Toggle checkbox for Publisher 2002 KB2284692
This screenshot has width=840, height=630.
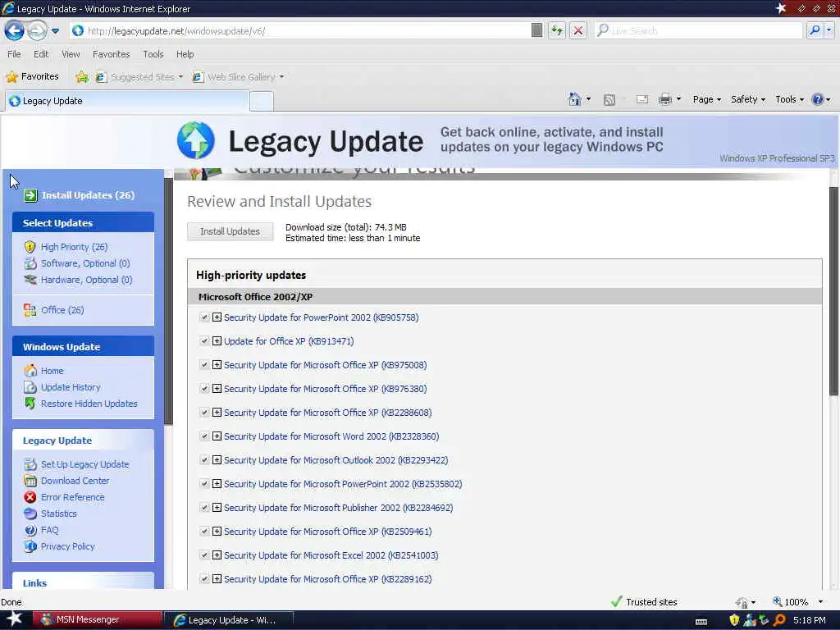(x=204, y=507)
